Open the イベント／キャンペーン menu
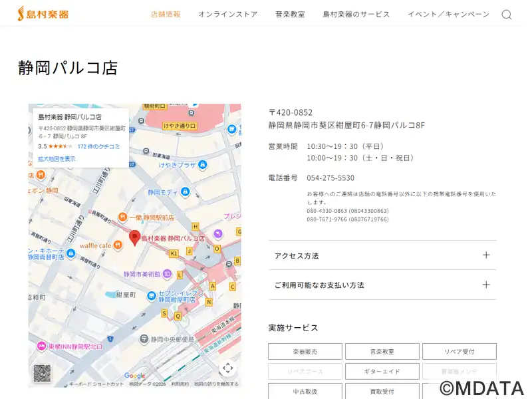Viewport: 532px width, 399px height. tap(448, 14)
